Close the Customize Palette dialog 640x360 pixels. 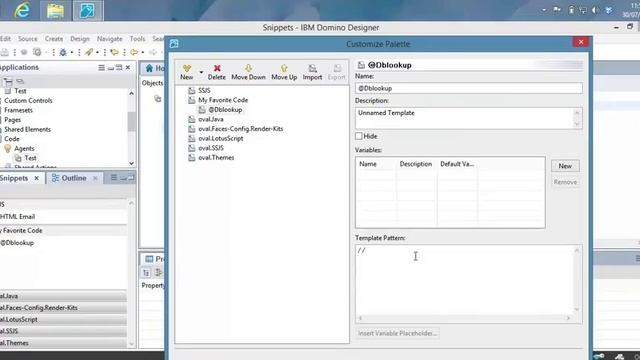click(581, 42)
